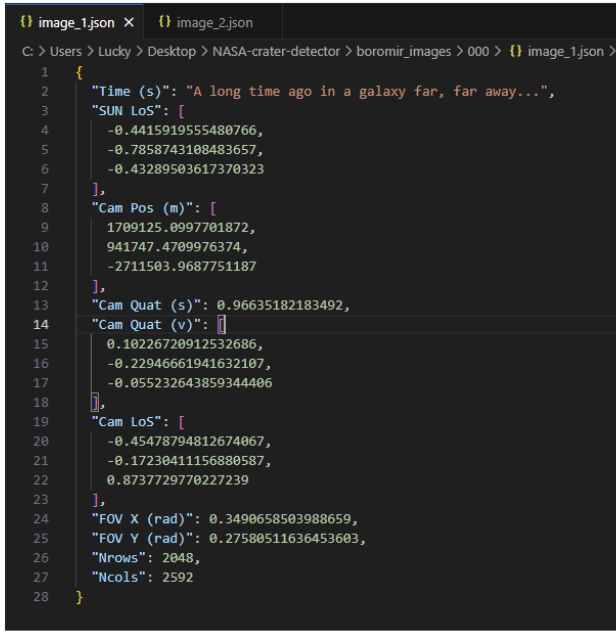Click the "Cam Quat (s)" key
Viewport: 616px width, 634px height.
point(146,305)
